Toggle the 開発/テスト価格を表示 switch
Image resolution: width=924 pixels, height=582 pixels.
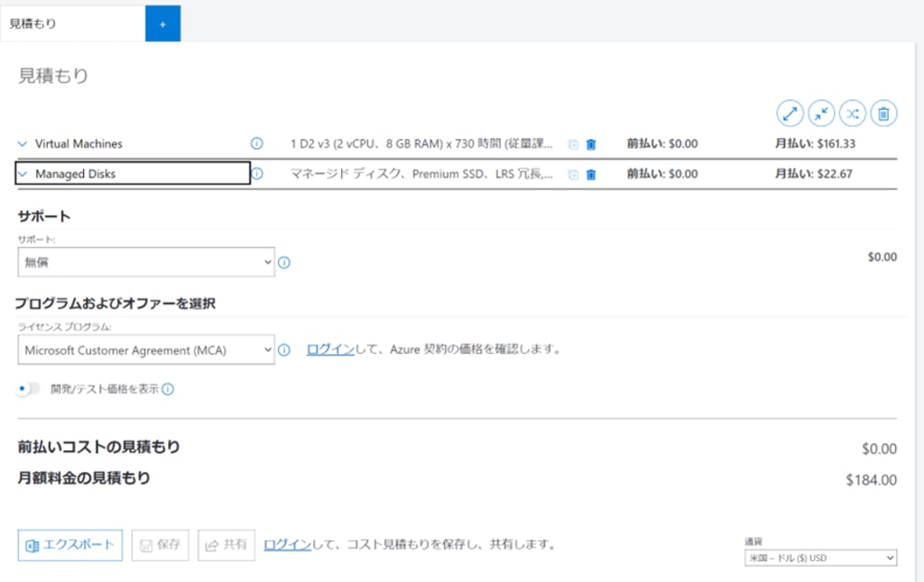pyautogui.click(x=30, y=389)
